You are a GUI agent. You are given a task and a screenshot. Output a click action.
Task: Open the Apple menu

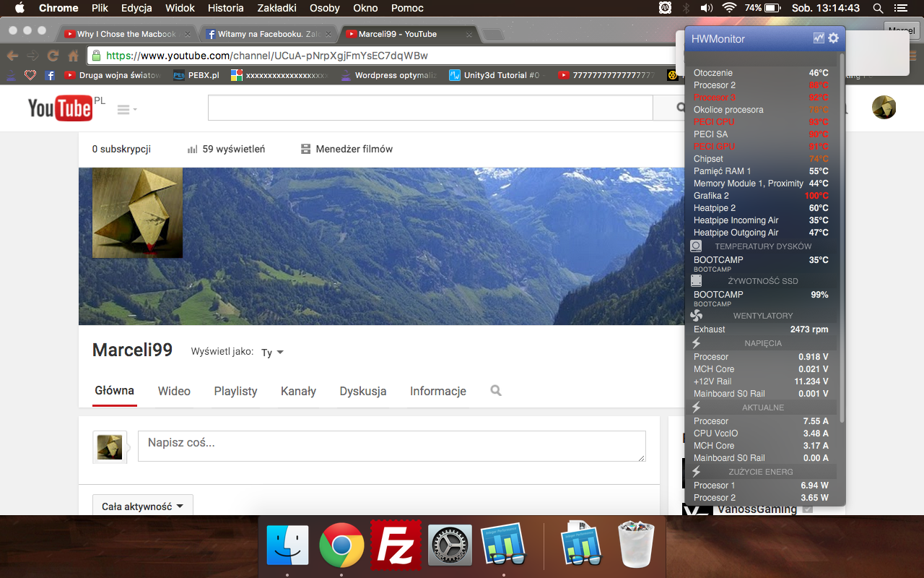(x=19, y=8)
